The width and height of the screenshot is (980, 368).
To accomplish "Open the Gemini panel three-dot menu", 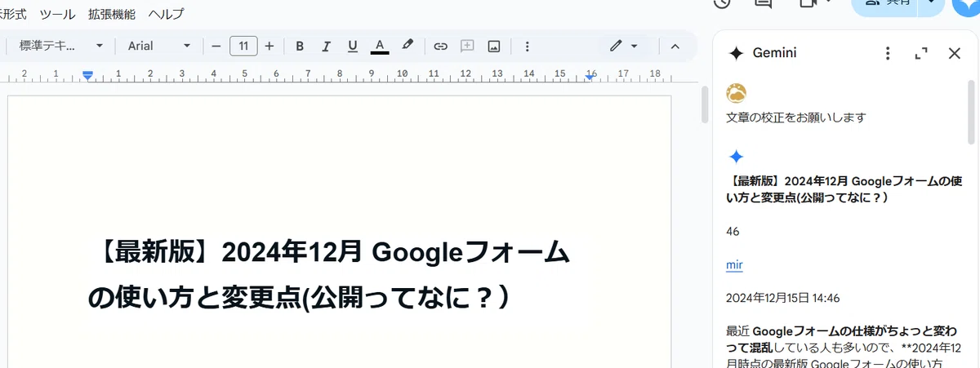I will tap(888, 54).
